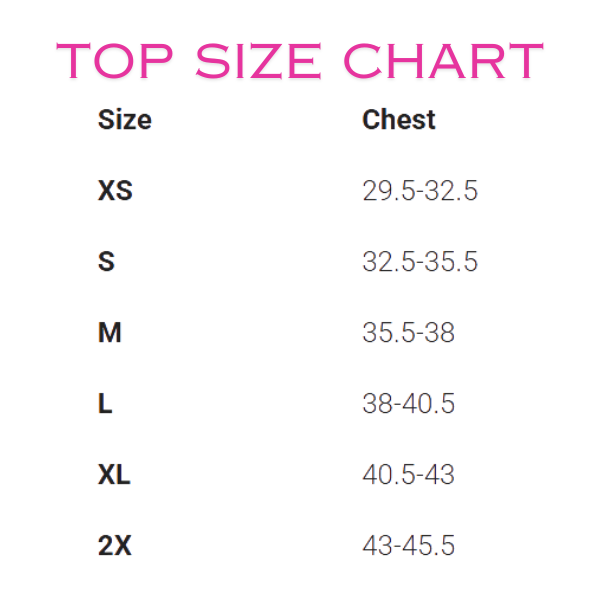Image resolution: width=600 pixels, height=600 pixels.
Task: Click 35.5 at end of S chest range
Action: point(451,262)
